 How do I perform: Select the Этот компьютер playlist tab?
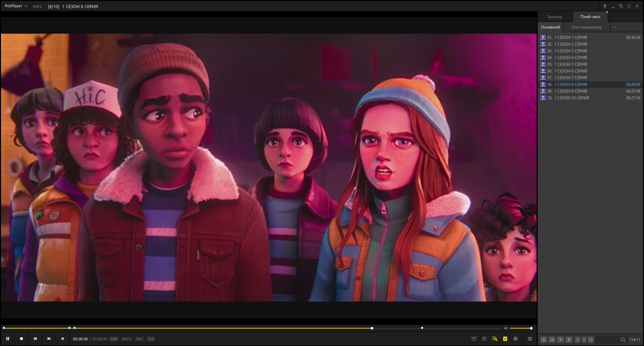(x=586, y=27)
